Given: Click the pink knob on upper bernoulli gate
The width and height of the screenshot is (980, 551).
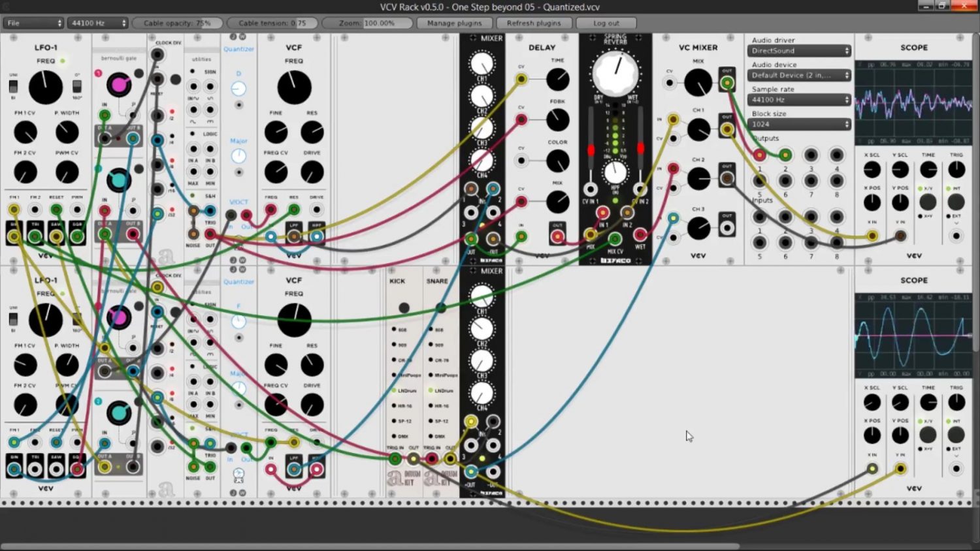Looking at the screenshot, I should (118, 84).
